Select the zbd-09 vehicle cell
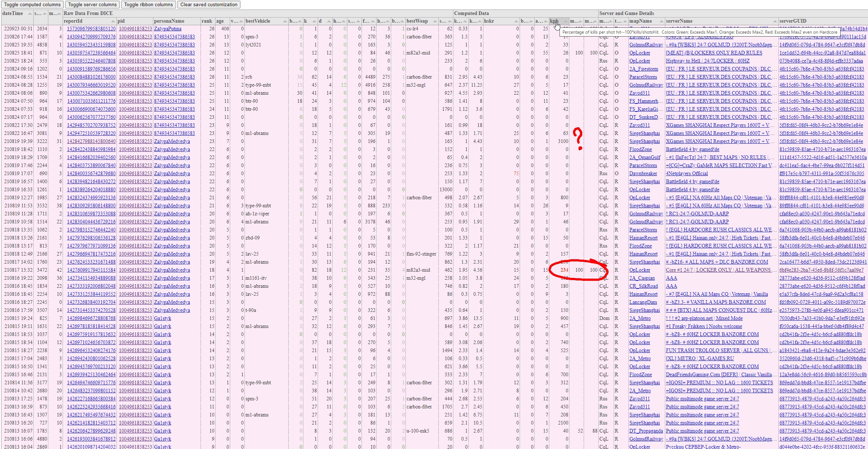The image size is (868, 449). pyautogui.click(x=266, y=238)
